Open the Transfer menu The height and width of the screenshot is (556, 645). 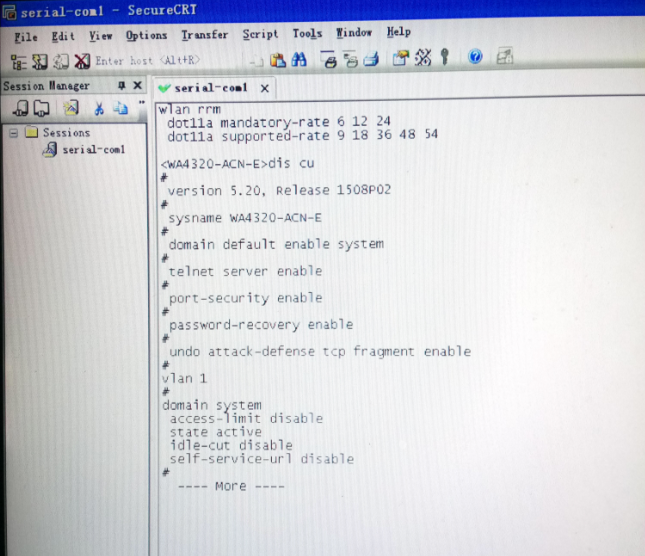(x=205, y=35)
